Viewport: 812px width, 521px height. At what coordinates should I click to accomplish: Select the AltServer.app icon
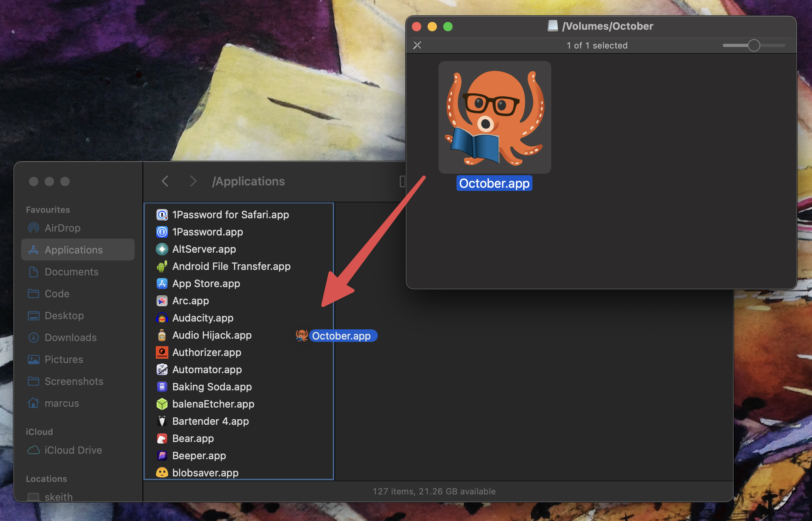click(162, 249)
